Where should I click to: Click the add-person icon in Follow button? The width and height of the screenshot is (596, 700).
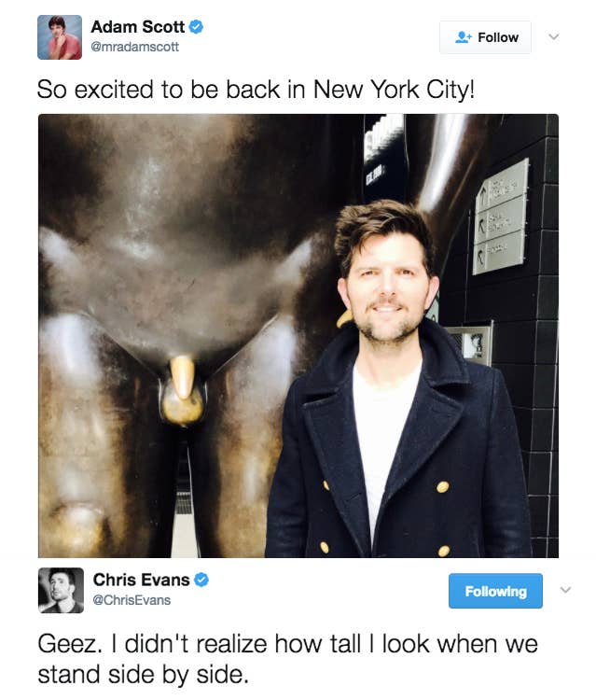tap(463, 37)
